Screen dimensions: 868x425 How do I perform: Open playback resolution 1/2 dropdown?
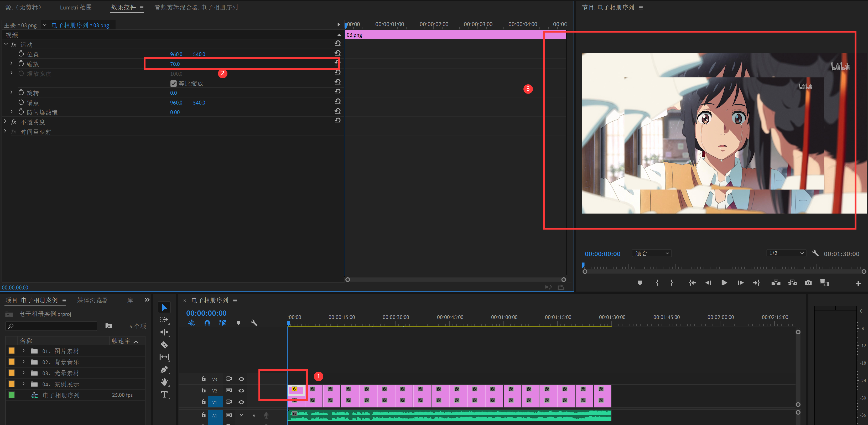pos(786,253)
